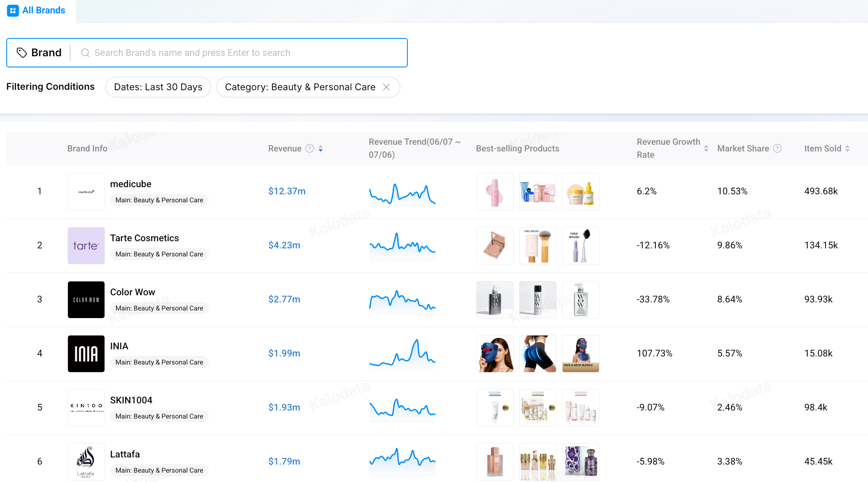Image resolution: width=868 pixels, height=482 pixels.
Task: Click Tarte Cosmetics' revenue trend chart
Action: (x=403, y=246)
